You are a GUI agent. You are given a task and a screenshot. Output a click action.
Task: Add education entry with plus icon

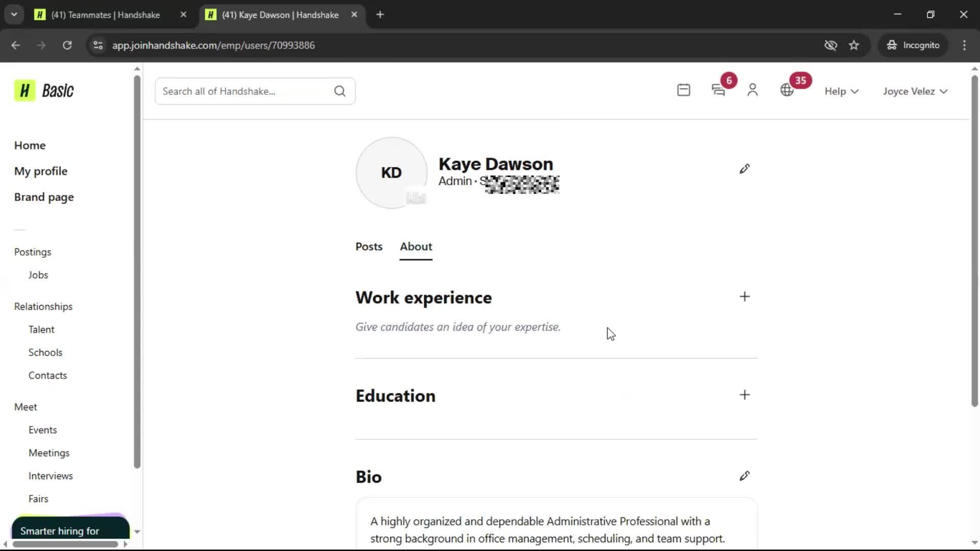(x=744, y=395)
